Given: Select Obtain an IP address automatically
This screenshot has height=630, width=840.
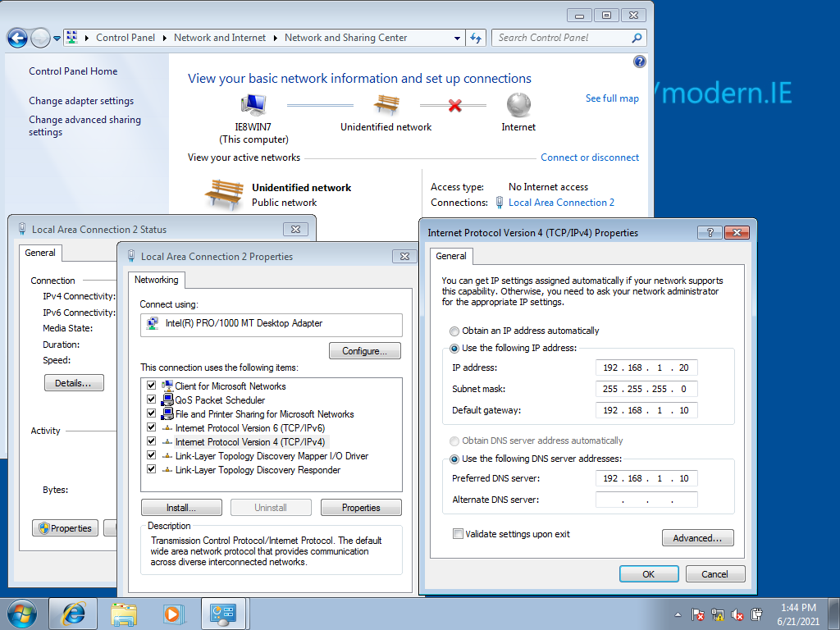Looking at the screenshot, I should (x=454, y=331).
